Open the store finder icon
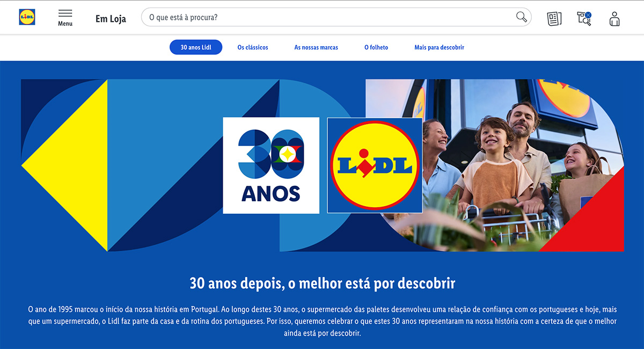This screenshot has height=349, width=644. tap(584, 18)
